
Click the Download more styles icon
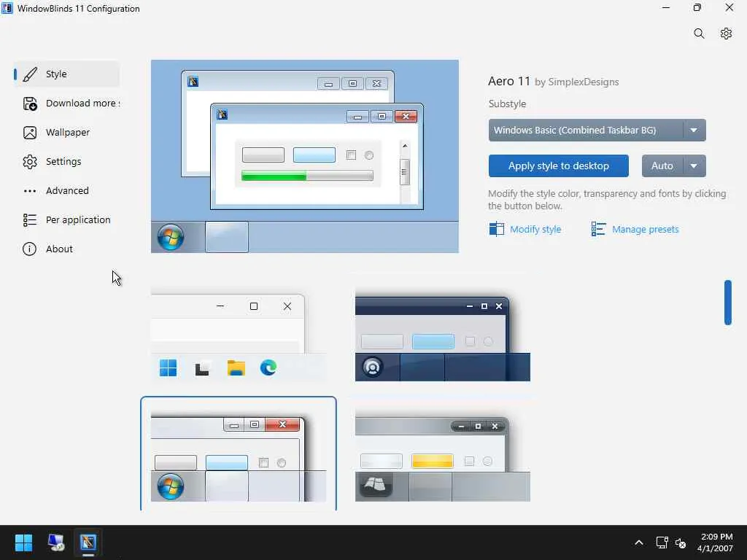[x=30, y=104]
